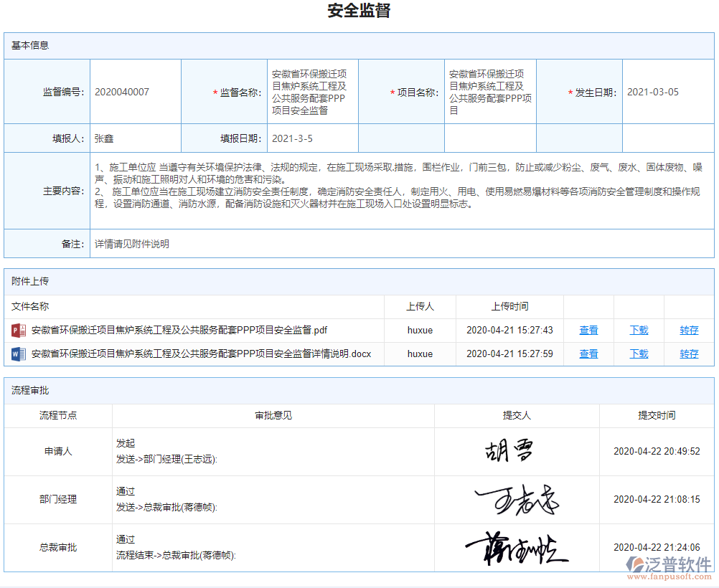This screenshot has width=719, height=588.
Task: 查看 the docx attachment 详情说明.docx
Action: (x=588, y=354)
